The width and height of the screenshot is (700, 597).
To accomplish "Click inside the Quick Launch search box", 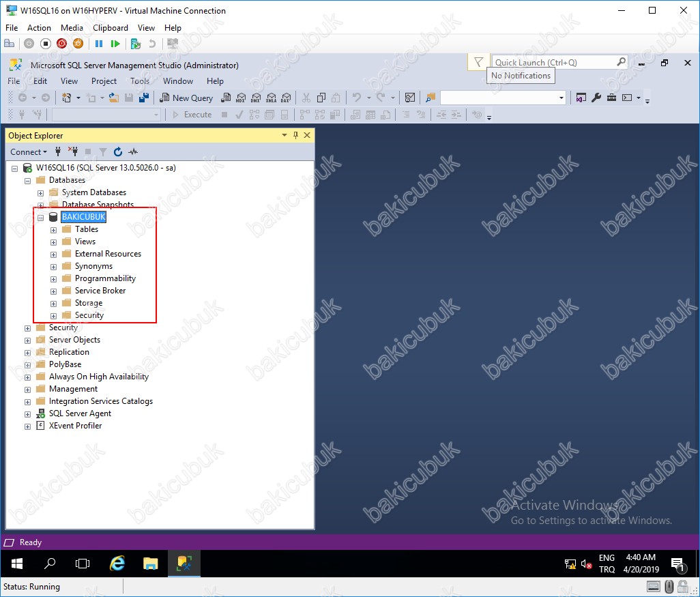I will point(553,63).
